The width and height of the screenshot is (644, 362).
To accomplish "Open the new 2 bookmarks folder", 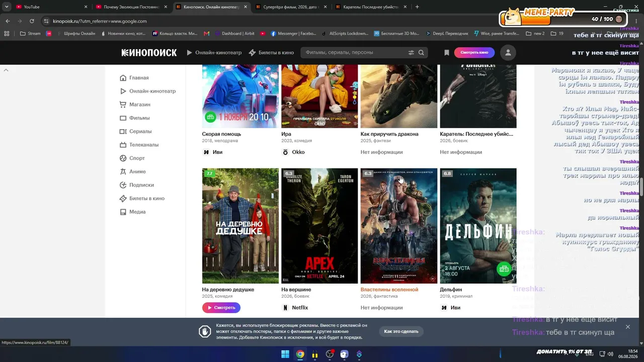I will (535, 34).
